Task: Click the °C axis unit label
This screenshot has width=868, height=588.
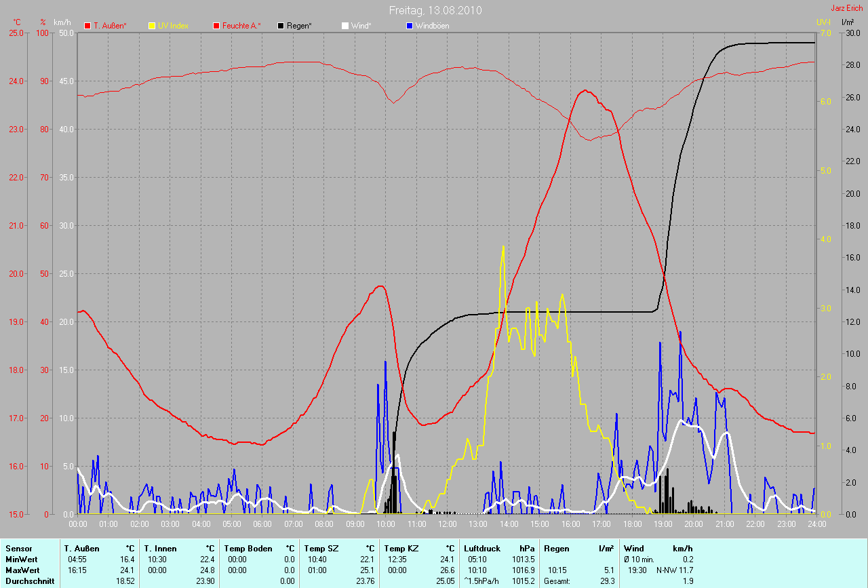Action: [x=17, y=22]
